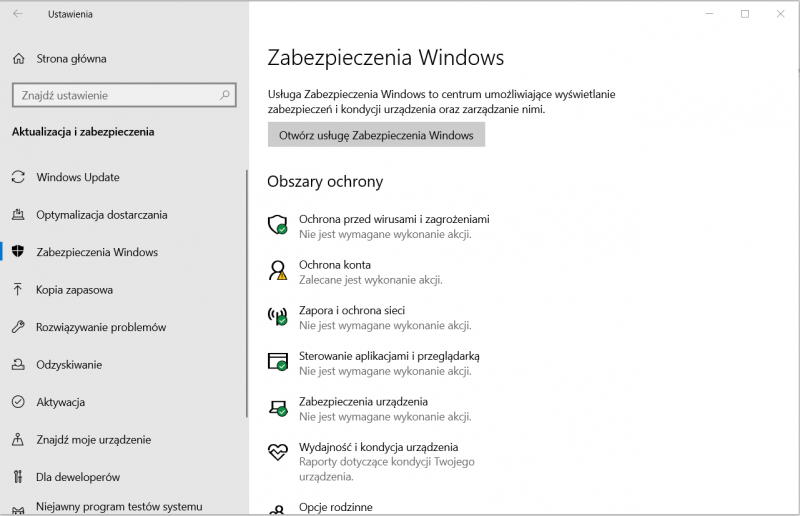Select Optymalizacja dostarczania in sidebar
This screenshot has height=516, width=800.
[x=101, y=215]
